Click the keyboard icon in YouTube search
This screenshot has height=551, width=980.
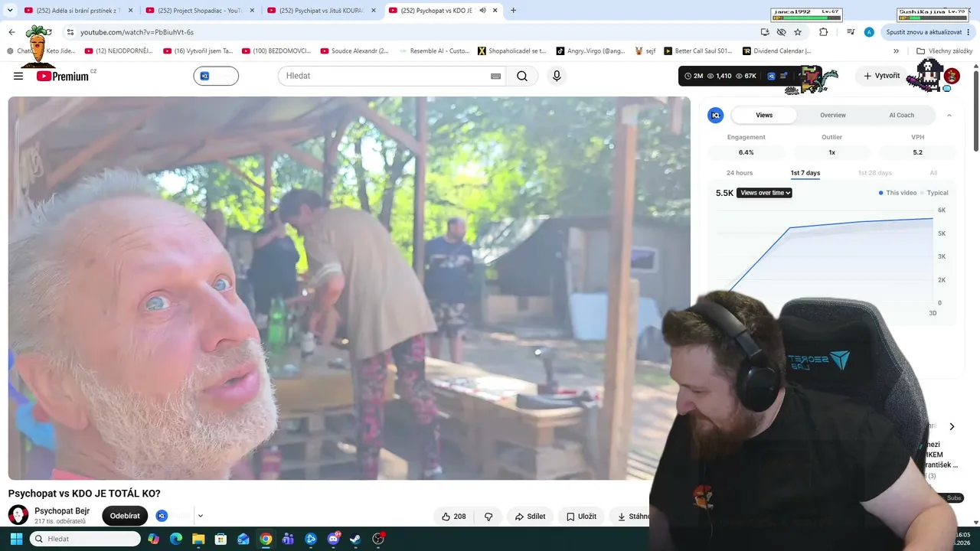point(495,76)
